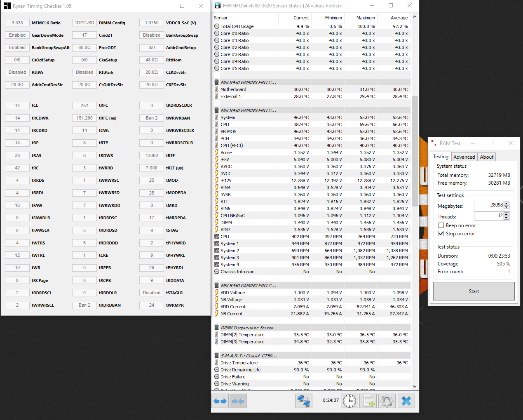Open remote network monitoring in HWiNFO
This screenshot has height=420, width=523.
304,401
